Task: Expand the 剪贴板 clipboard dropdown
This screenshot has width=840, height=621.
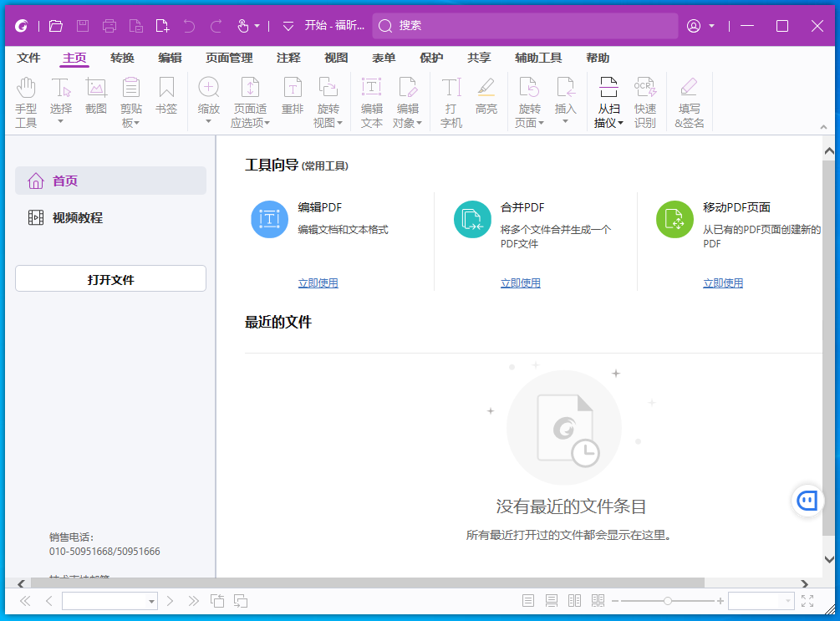Action: (x=130, y=122)
